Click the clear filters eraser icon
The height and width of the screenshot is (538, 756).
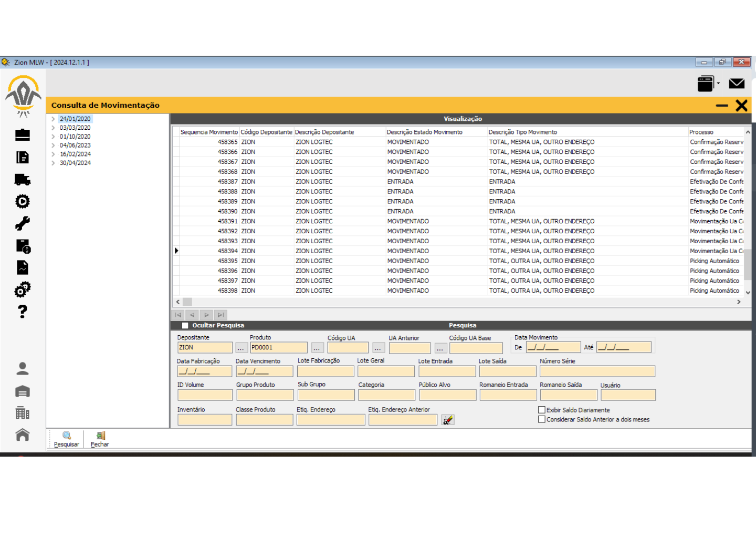click(x=447, y=420)
